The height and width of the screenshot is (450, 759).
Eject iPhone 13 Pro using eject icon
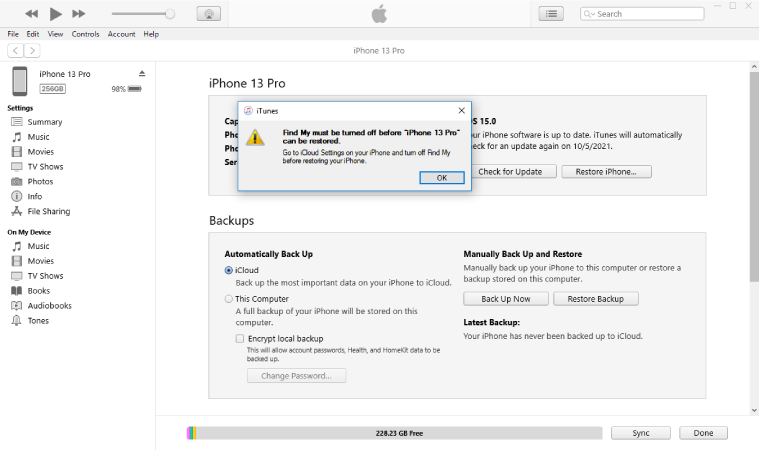pyautogui.click(x=142, y=74)
